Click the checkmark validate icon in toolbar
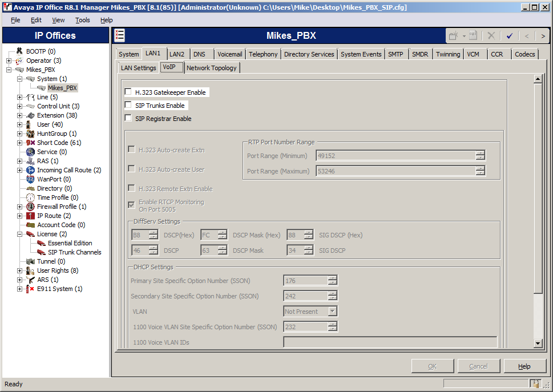Image resolution: width=553 pixels, height=392 pixels. pyautogui.click(x=509, y=35)
